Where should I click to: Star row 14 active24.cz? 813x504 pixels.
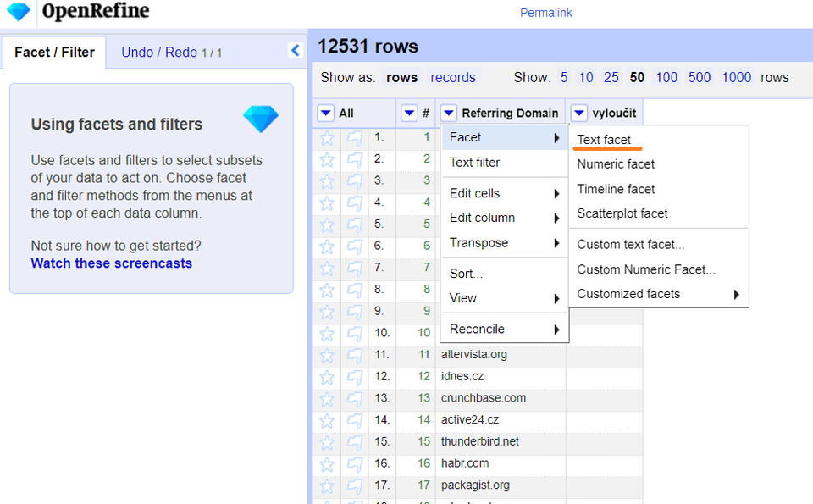327,420
